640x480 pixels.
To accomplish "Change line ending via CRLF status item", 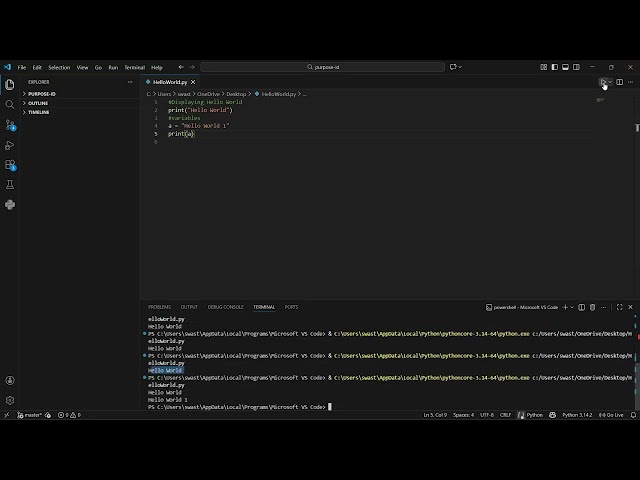I will [505, 415].
